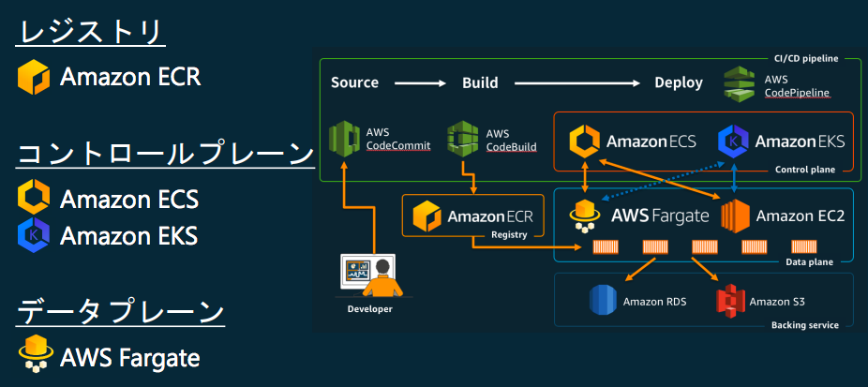Click the Amazon ECR icon under レジストリ heading
This screenshot has width=868, height=387.
pyautogui.click(x=34, y=77)
